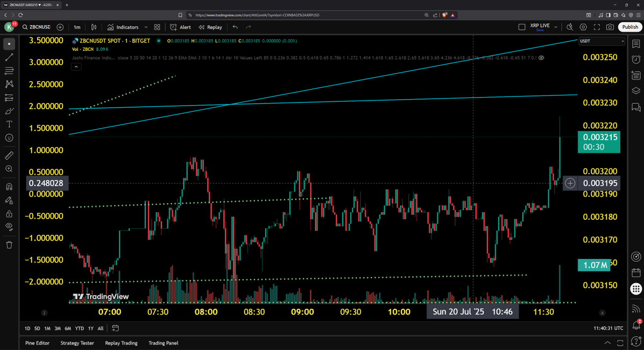Open the patterns drawing tools

tap(9, 84)
